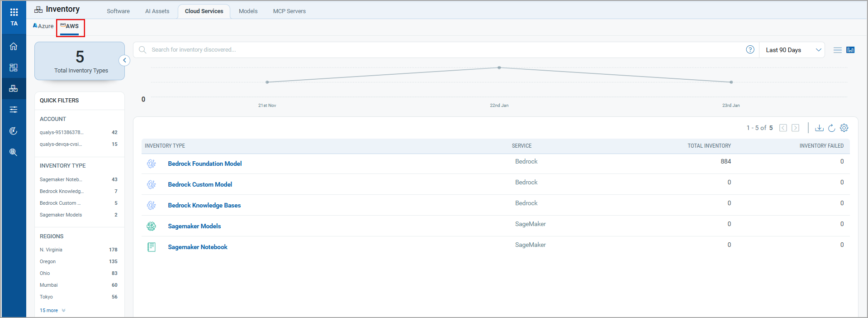This screenshot has width=868, height=318.
Task: Switch to chart view icon
Action: click(850, 50)
